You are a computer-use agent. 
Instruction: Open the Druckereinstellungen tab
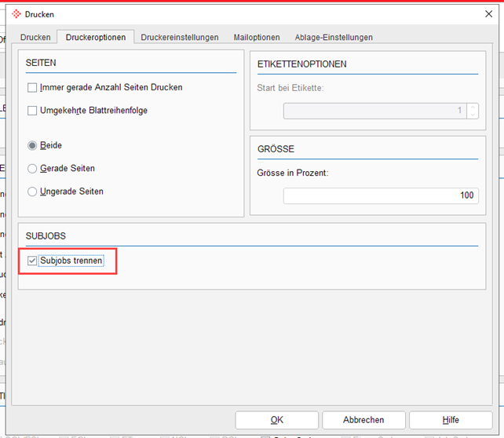[x=180, y=37]
